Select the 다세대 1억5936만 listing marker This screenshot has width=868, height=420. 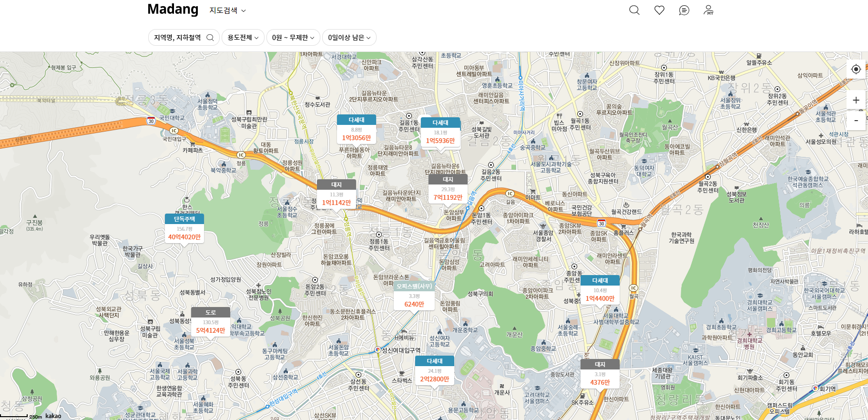(x=440, y=133)
